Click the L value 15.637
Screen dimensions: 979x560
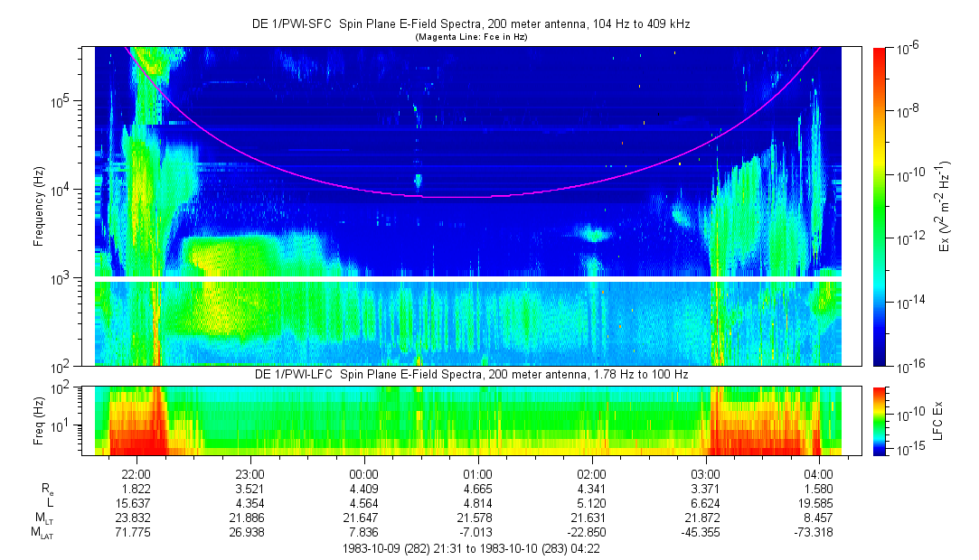coord(136,502)
